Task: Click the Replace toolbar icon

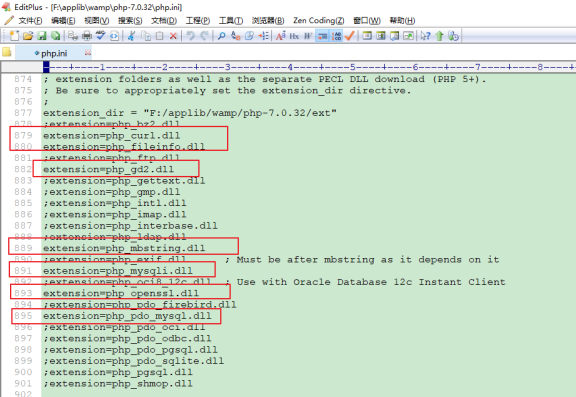Action: click(x=235, y=36)
